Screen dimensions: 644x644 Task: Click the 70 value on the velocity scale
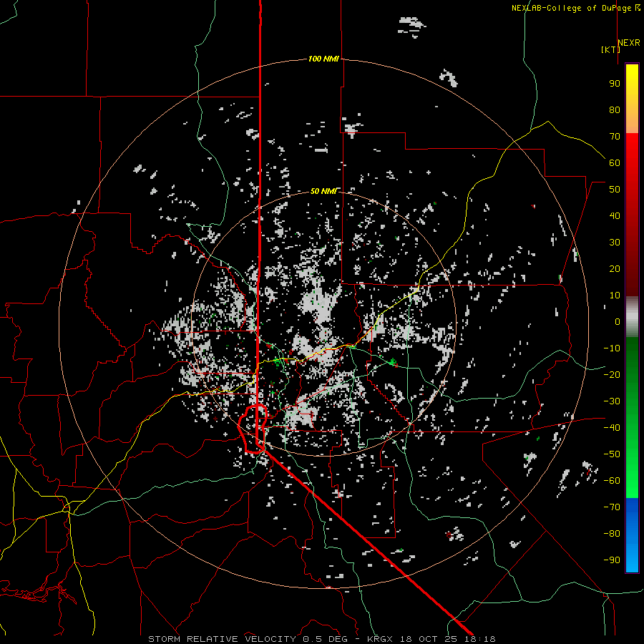pos(615,137)
